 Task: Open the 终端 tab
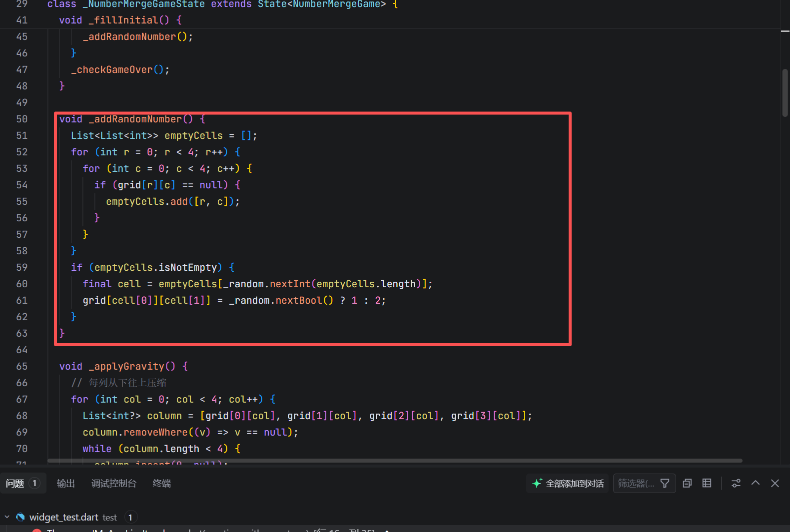(162, 483)
